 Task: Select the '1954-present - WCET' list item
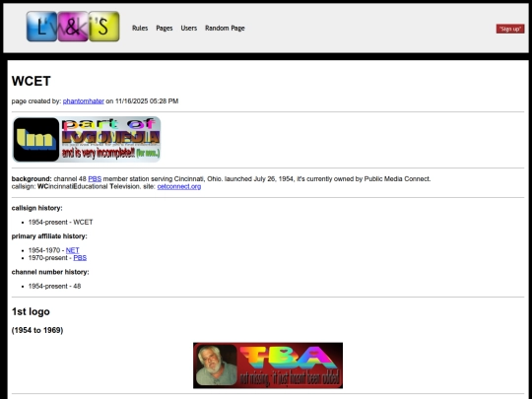[x=60, y=223]
